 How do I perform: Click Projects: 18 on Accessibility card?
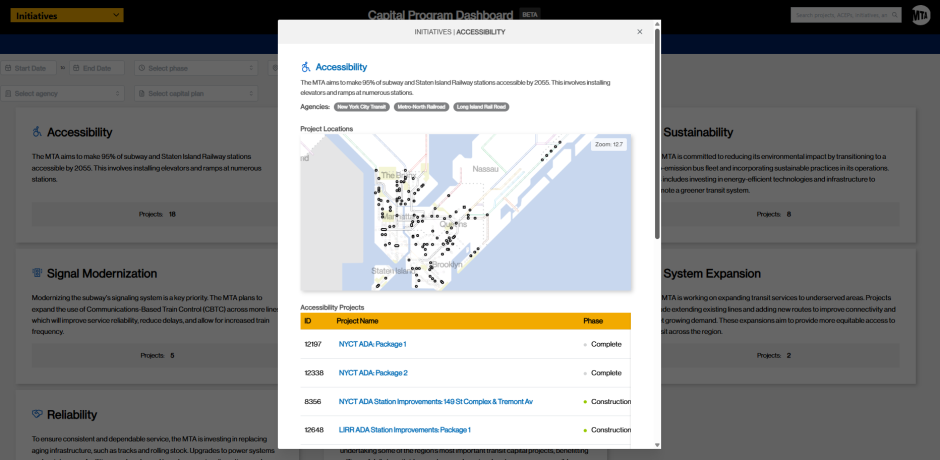157,214
